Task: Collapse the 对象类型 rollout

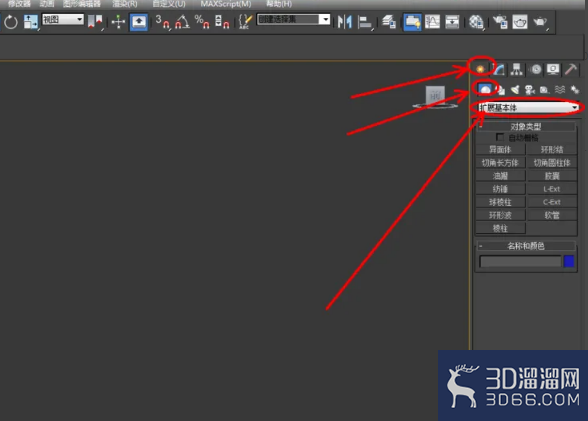Action: [525, 126]
